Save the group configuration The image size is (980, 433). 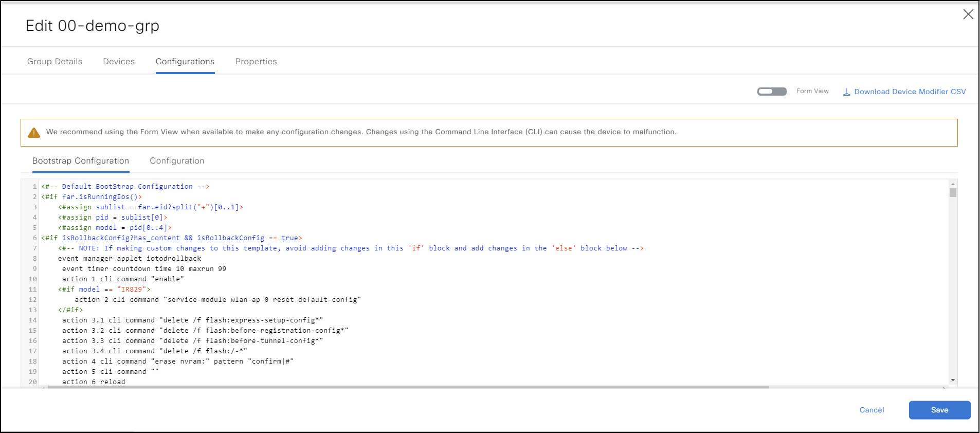coord(939,410)
